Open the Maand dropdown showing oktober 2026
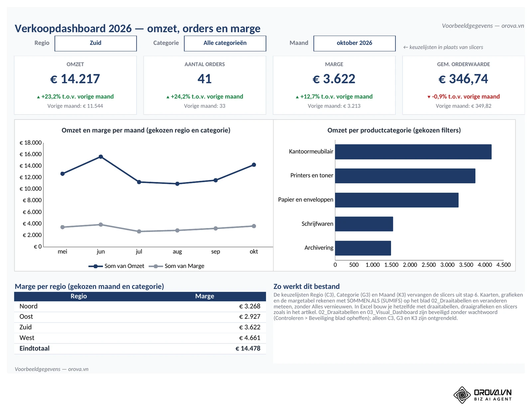The height and width of the screenshot is (417, 532). (354, 43)
